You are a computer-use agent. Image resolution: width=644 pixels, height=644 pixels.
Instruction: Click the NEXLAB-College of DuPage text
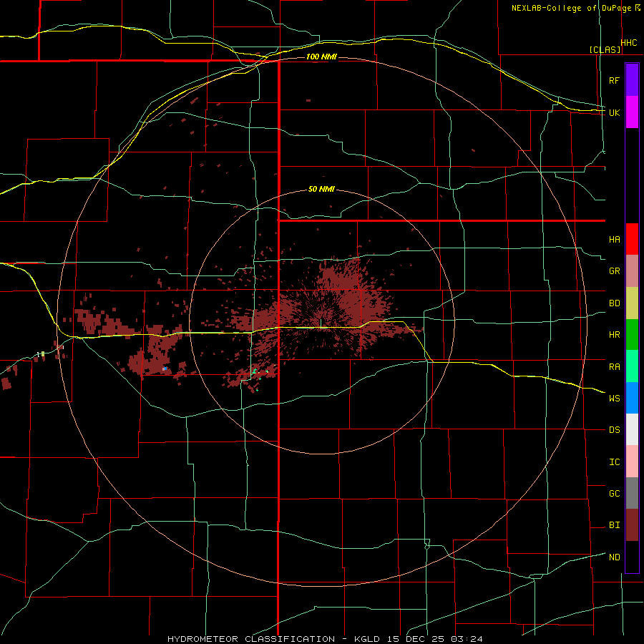coord(571,8)
